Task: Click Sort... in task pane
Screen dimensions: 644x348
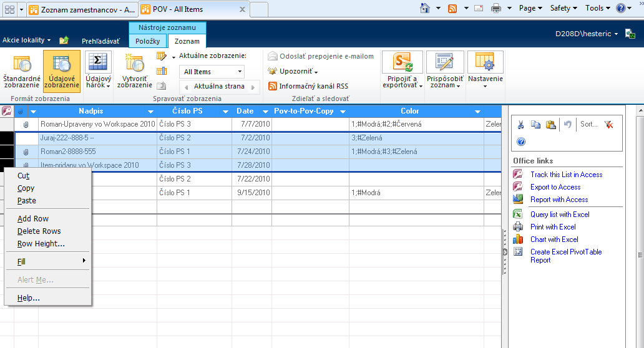Action: coord(588,124)
